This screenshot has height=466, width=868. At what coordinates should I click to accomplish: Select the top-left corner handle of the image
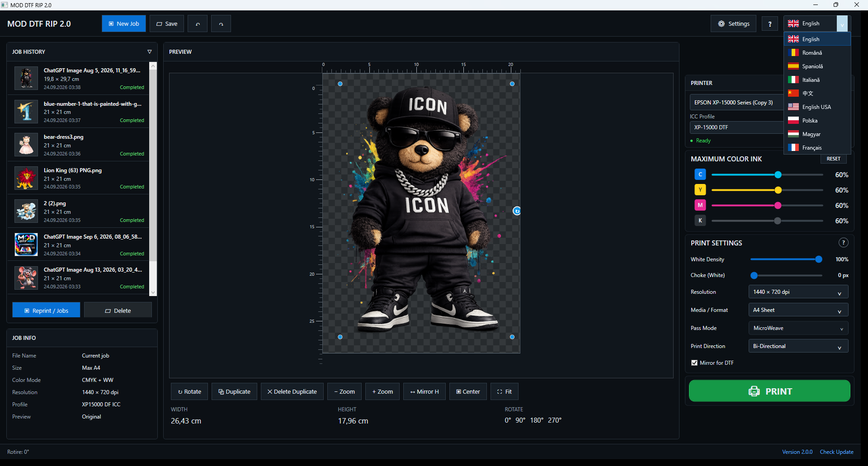click(x=340, y=84)
